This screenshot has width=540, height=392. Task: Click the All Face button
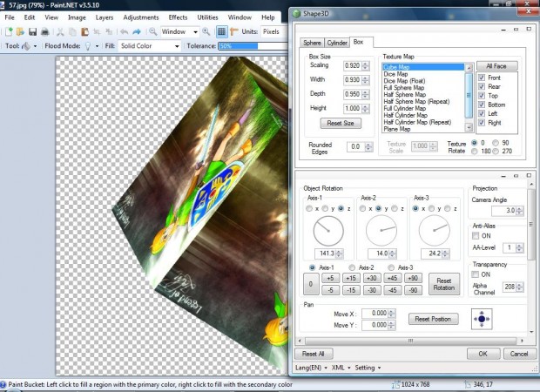pyautogui.click(x=497, y=66)
